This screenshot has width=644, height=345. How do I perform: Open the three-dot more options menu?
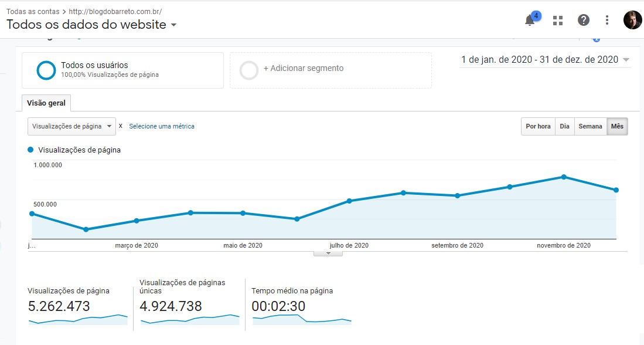click(607, 20)
